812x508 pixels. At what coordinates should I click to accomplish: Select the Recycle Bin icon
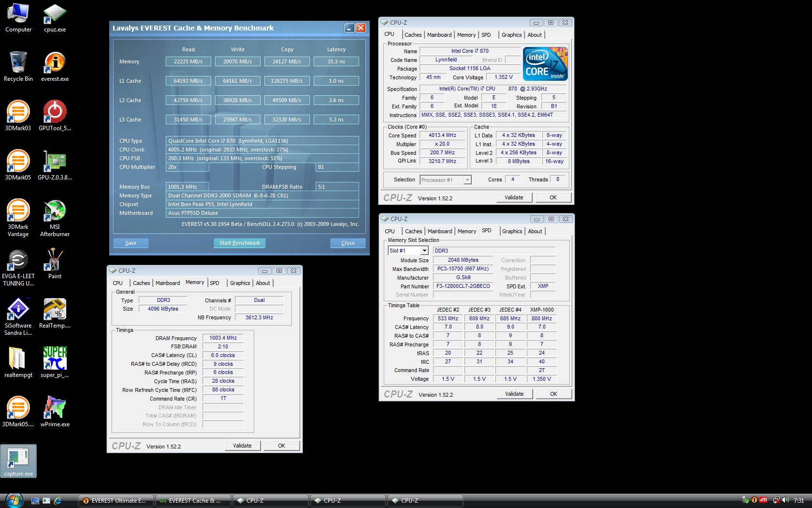coord(18,67)
